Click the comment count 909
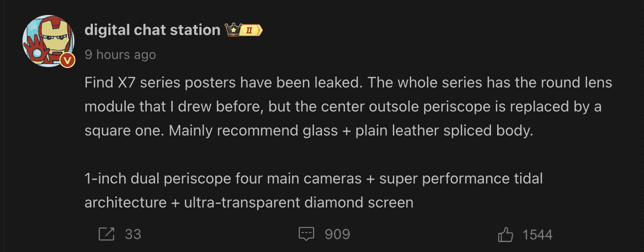The image size is (644, 252). coord(337,234)
